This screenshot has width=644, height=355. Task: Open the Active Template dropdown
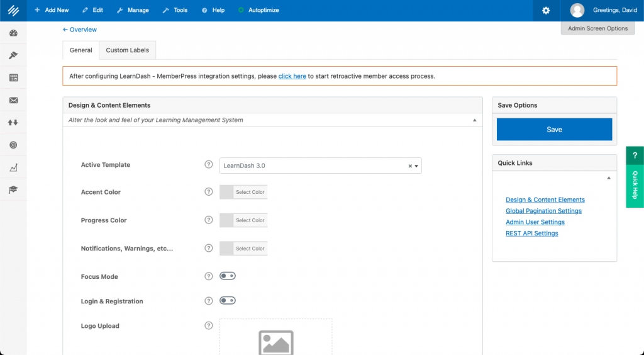point(320,166)
